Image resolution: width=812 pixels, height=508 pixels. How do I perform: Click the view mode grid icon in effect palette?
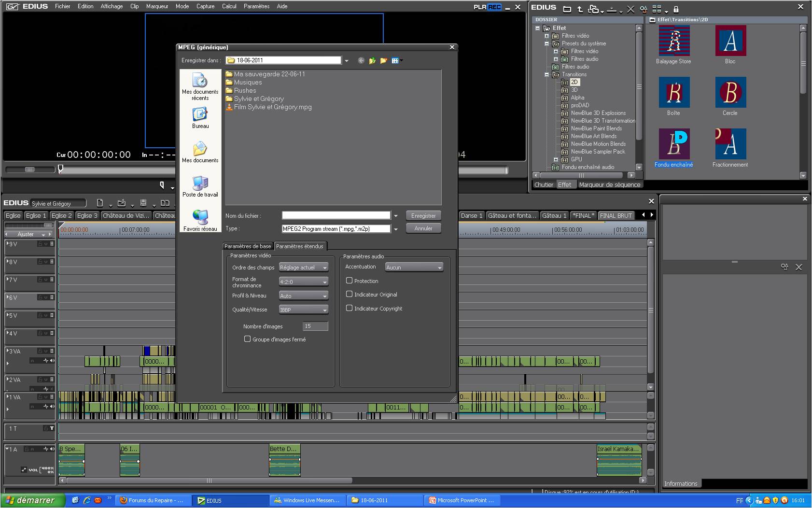pyautogui.click(x=657, y=9)
